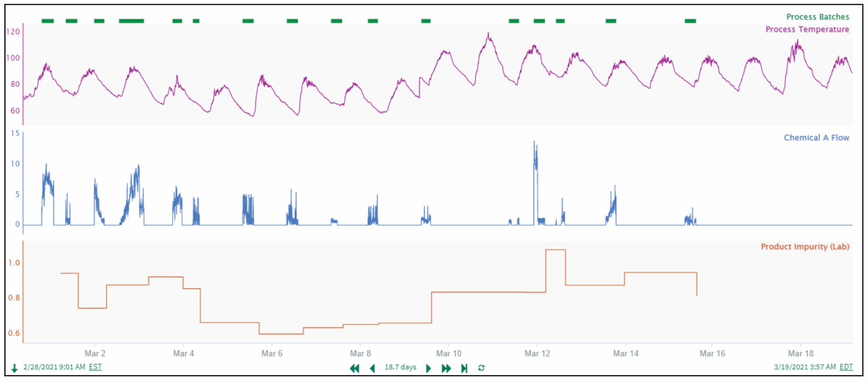
Task: Click the double-left rewind arrows icon
Action: click(354, 368)
